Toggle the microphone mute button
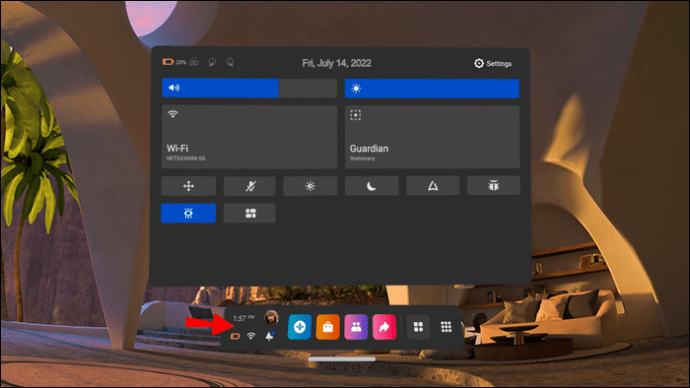The height and width of the screenshot is (388, 690). point(250,186)
